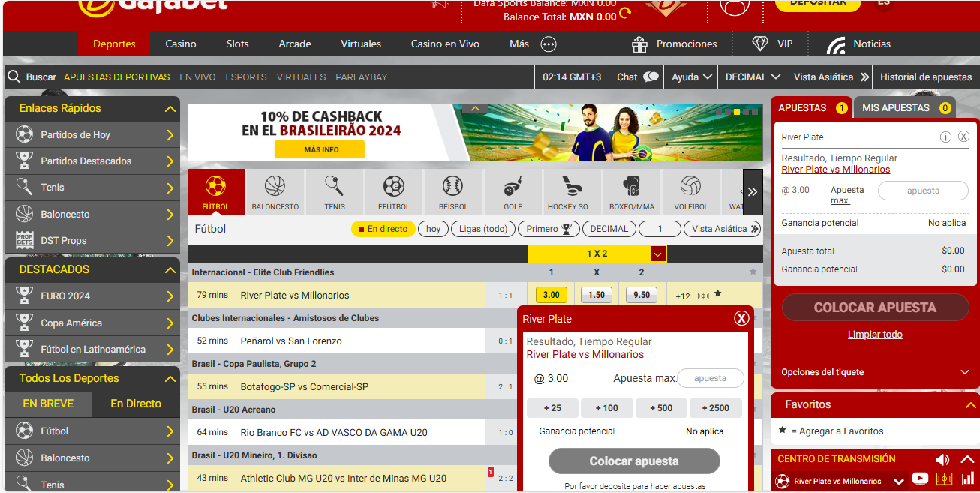Open the VIP diamond icon
The width and height of the screenshot is (980, 493).
pyautogui.click(x=760, y=44)
